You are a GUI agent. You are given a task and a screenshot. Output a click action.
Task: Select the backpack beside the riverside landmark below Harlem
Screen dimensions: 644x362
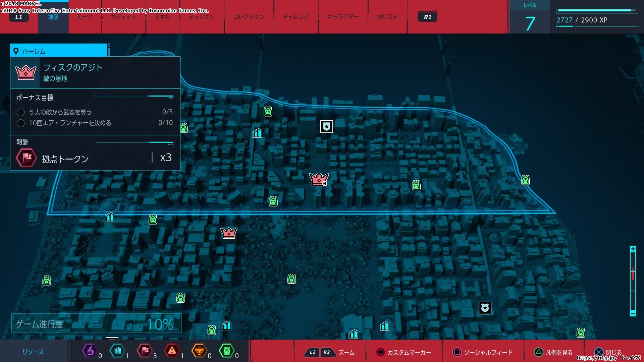[x=153, y=220]
